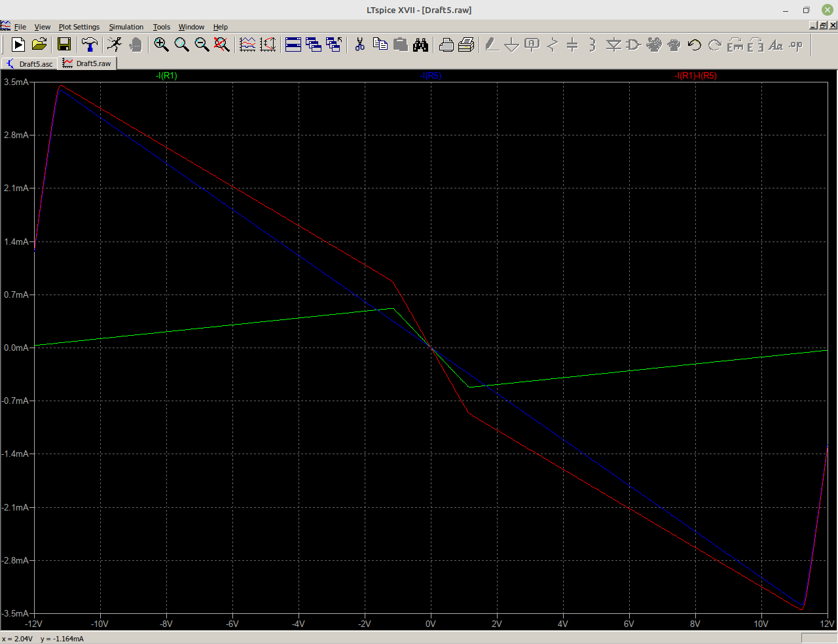Select the Drag closed-hand tool
Screen dimensions: 838x644
(674, 45)
